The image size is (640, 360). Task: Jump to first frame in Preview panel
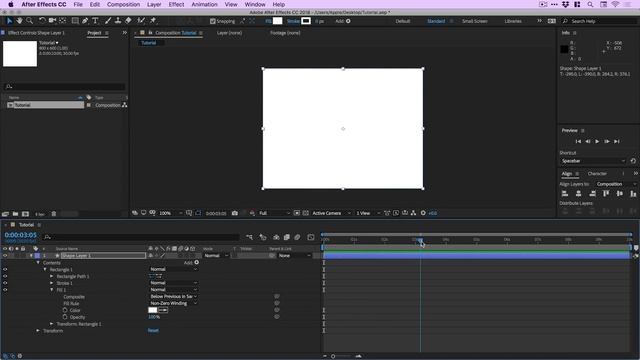click(x=578, y=141)
